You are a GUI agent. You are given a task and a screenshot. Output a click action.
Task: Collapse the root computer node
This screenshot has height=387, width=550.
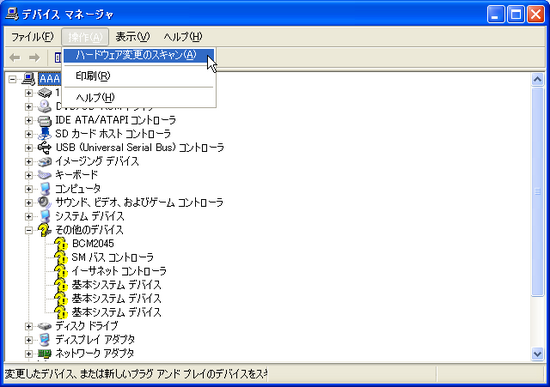tap(12, 79)
